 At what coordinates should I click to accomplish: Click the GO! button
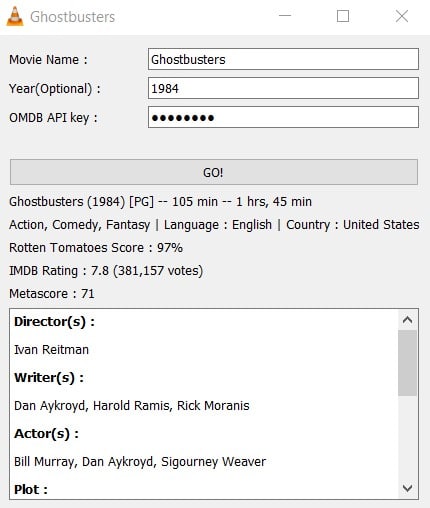(x=214, y=172)
